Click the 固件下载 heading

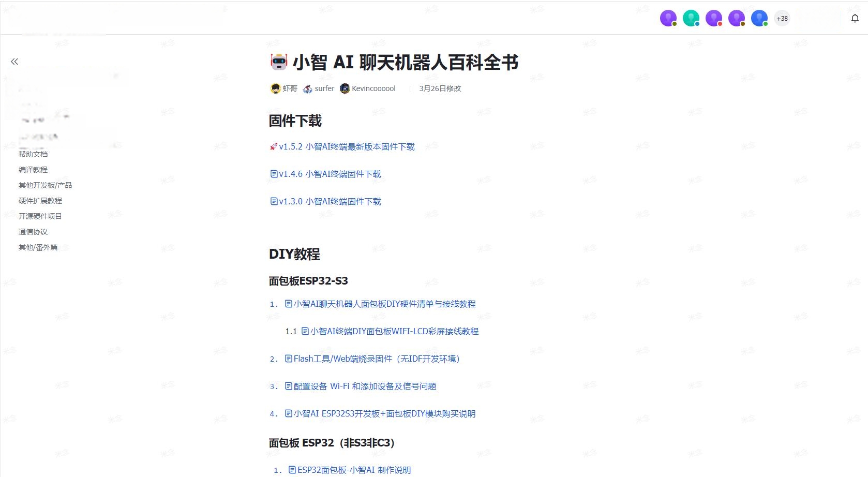[x=295, y=121]
